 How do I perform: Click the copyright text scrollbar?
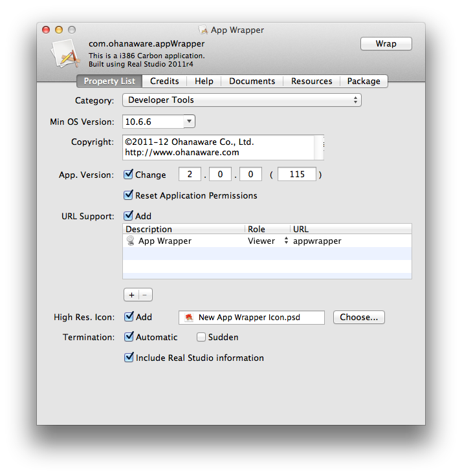319,147
